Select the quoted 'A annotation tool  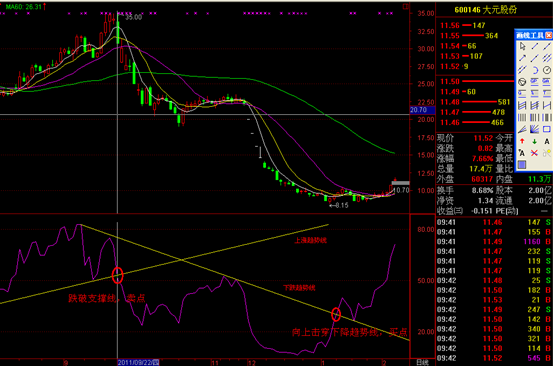pyautogui.click(x=522, y=153)
